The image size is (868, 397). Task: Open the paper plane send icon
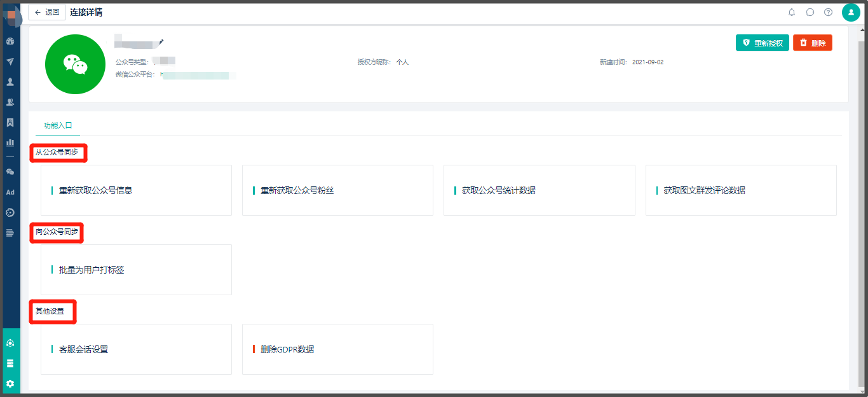(x=10, y=62)
